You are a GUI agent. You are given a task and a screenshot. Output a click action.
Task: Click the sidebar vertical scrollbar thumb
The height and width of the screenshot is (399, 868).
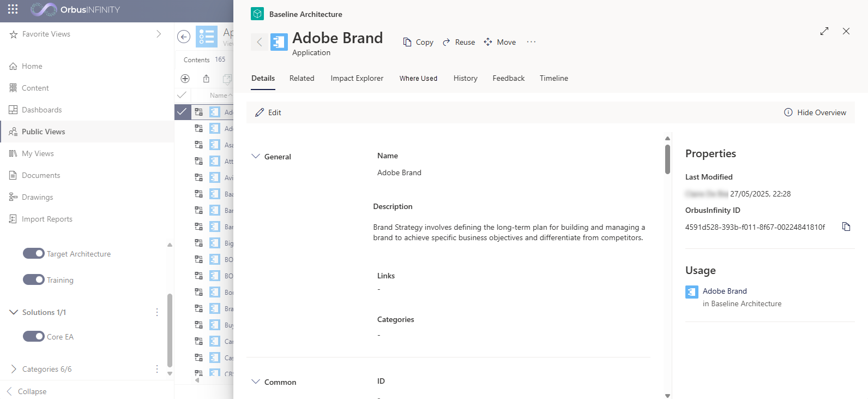point(170,330)
